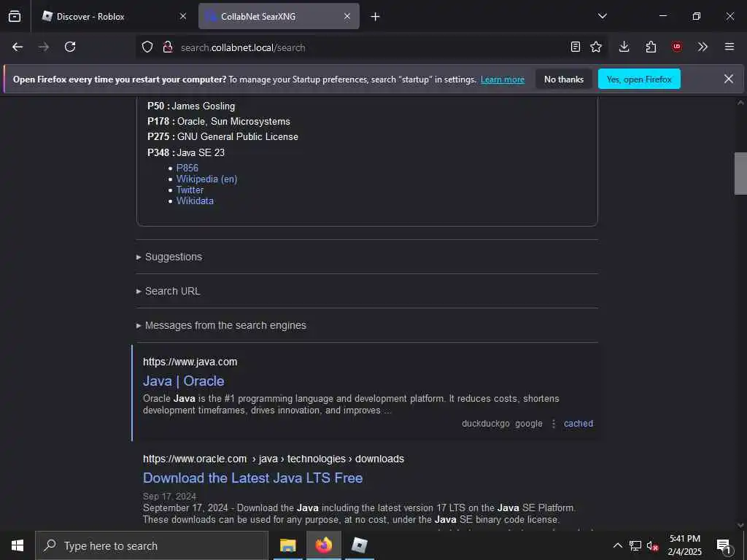Open the Wikipedia (en) link
Image resolution: width=747 pixels, height=560 pixels.
pos(206,179)
